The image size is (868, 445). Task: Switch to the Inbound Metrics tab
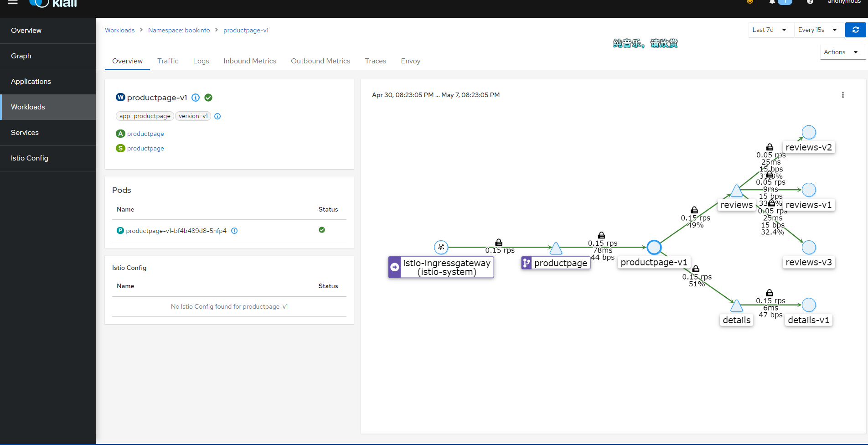249,61
